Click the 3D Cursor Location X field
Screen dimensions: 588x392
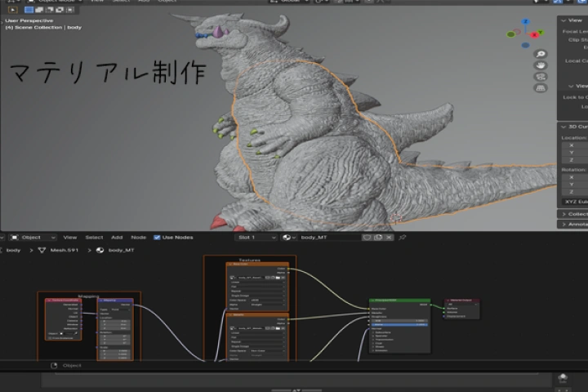[x=575, y=145]
